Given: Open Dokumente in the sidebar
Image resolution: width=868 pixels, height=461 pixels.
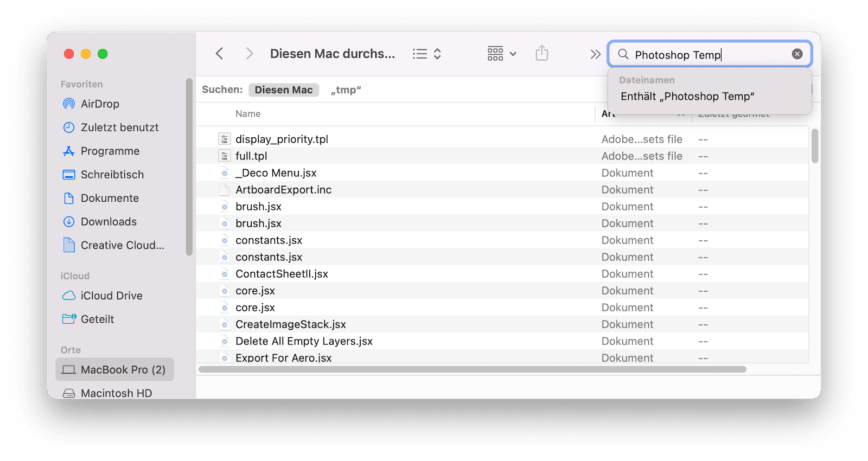Looking at the screenshot, I should pos(110,199).
